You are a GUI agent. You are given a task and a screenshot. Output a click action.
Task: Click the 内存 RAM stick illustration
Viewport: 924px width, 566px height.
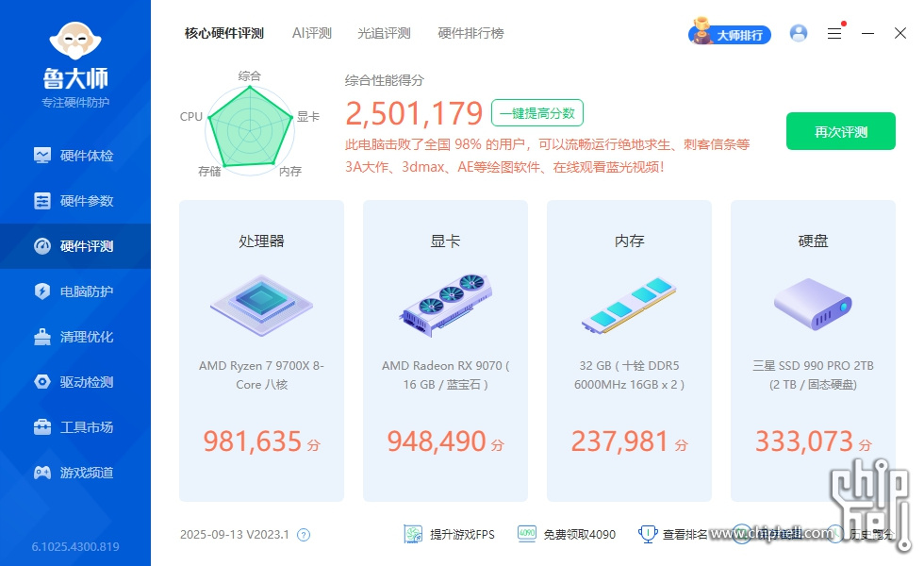(630, 306)
